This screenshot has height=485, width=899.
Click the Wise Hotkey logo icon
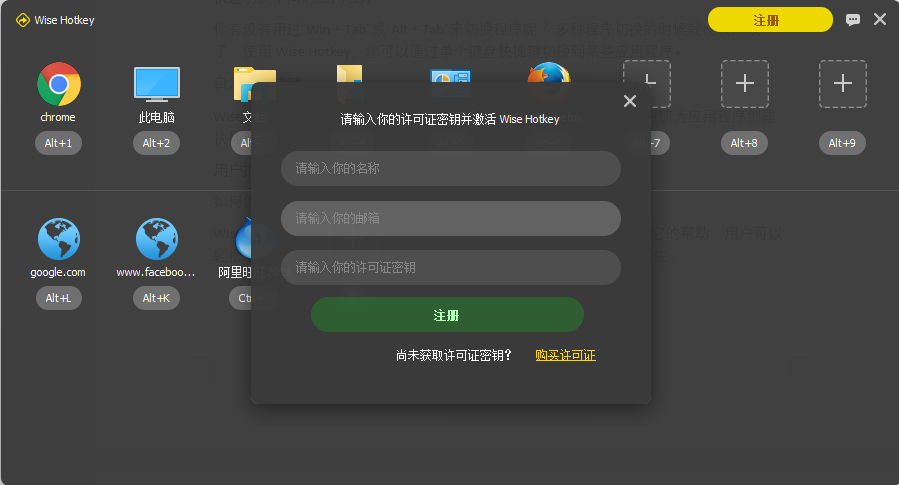[x=22, y=20]
